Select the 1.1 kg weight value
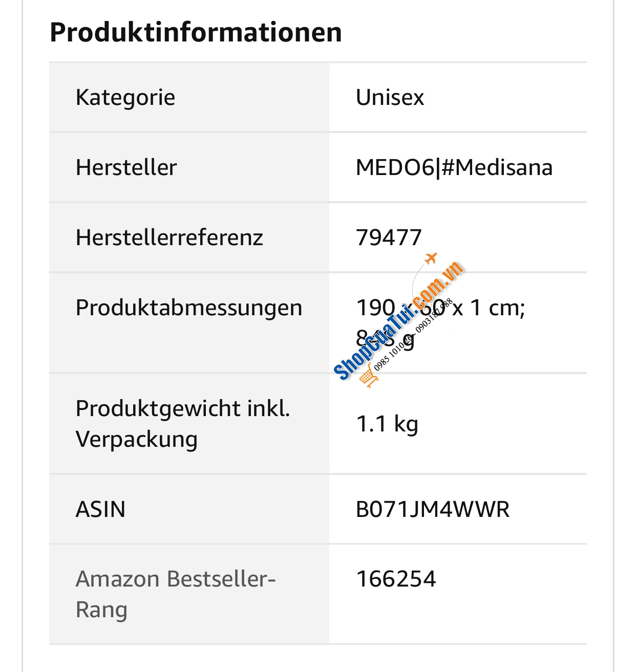 coord(387,424)
